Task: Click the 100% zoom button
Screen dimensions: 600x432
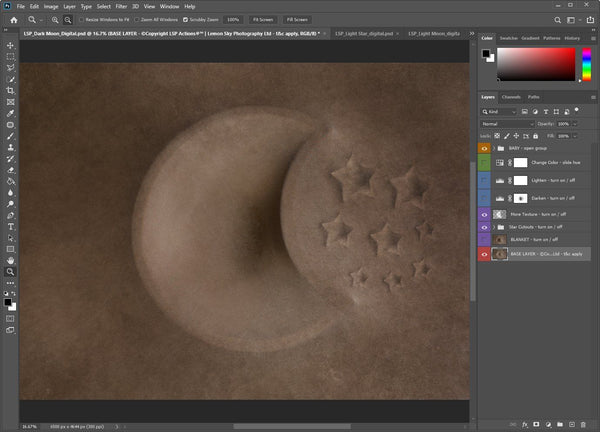Action: (232, 19)
